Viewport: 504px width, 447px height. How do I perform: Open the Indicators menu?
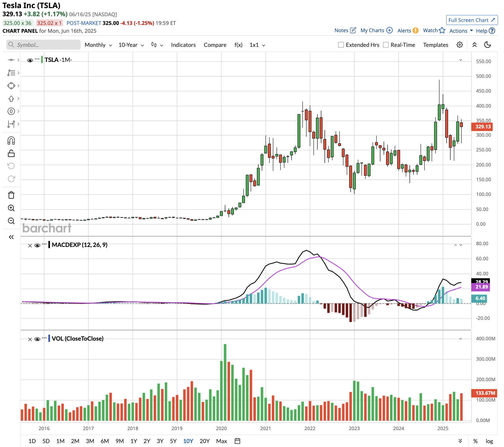pyautogui.click(x=183, y=45)
